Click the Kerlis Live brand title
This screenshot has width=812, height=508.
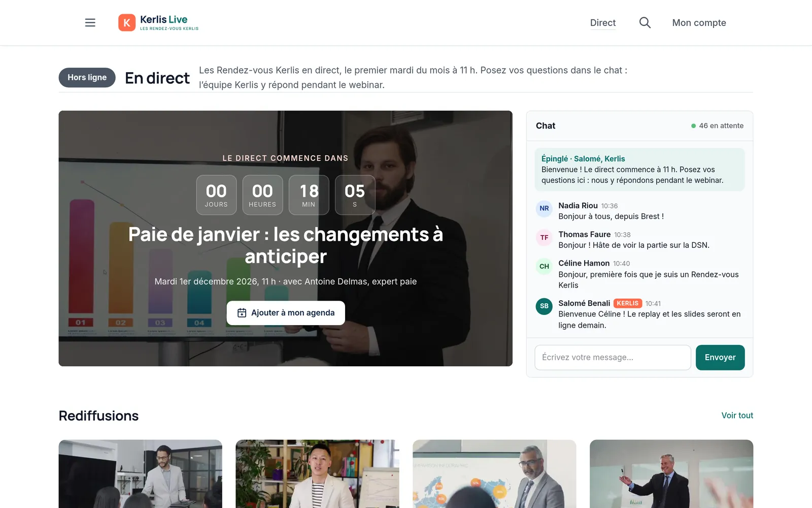point(163,19)
